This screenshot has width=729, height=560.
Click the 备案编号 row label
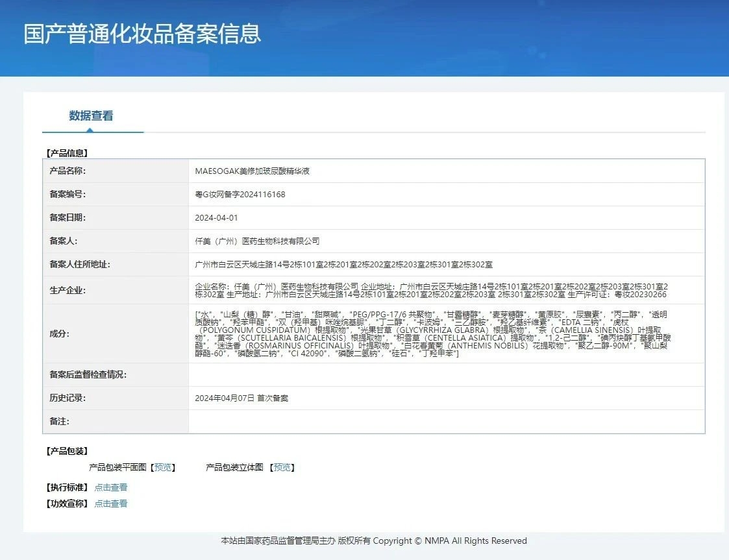(68, 194)
